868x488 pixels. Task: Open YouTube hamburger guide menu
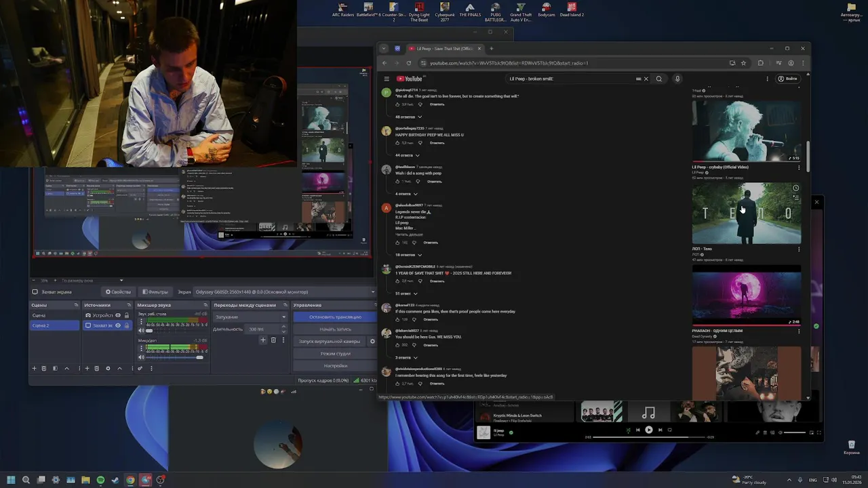387,79
